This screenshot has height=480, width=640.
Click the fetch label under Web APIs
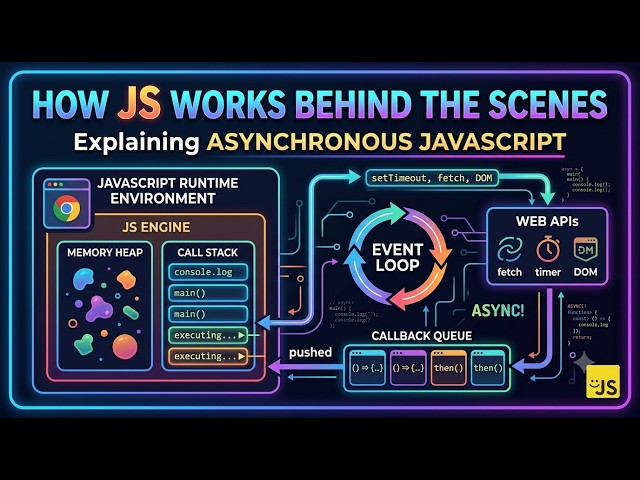click(509, 272)
